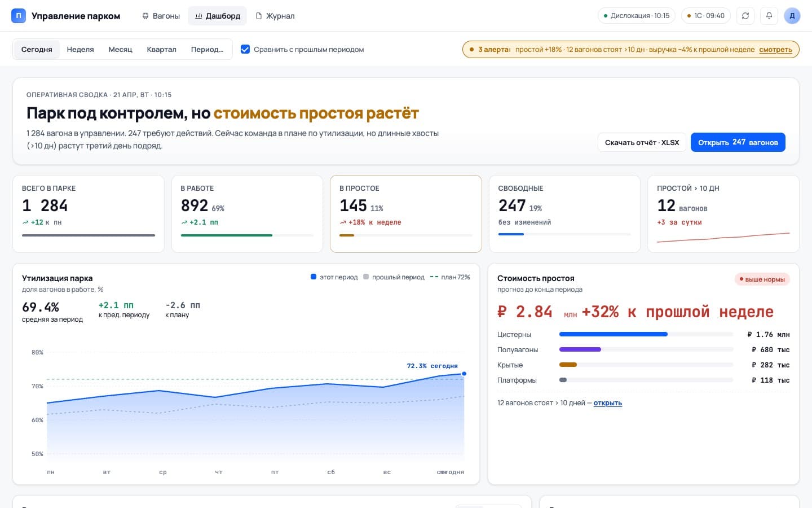The height and width of the screenshot is (508, 812).
Task: Click the 3 алерта label in banner
Action: pos(494,50)
